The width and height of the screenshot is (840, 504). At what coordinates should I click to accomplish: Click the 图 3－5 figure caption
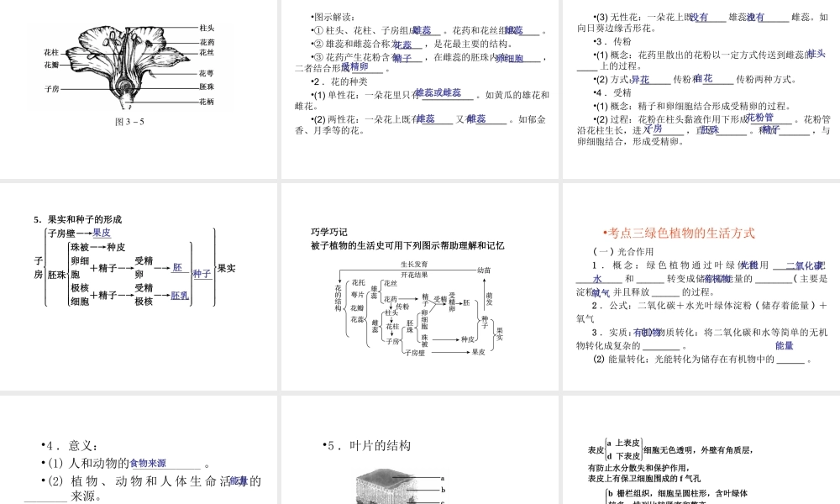click(129, 122)
